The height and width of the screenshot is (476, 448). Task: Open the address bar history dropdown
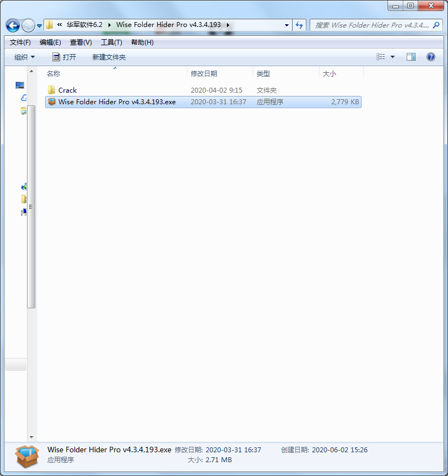[x=287, y=25]
